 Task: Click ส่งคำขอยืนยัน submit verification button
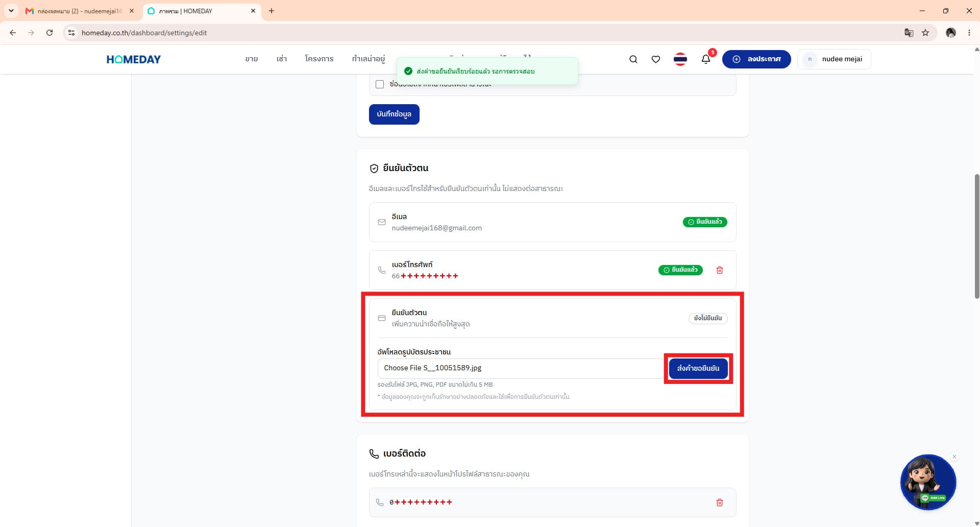[698, 369]
